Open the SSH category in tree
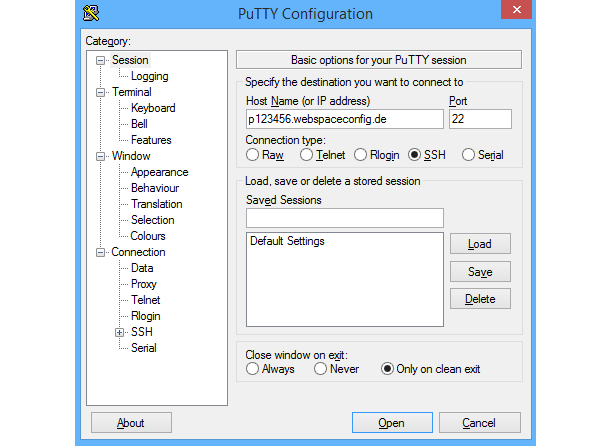 142,332
